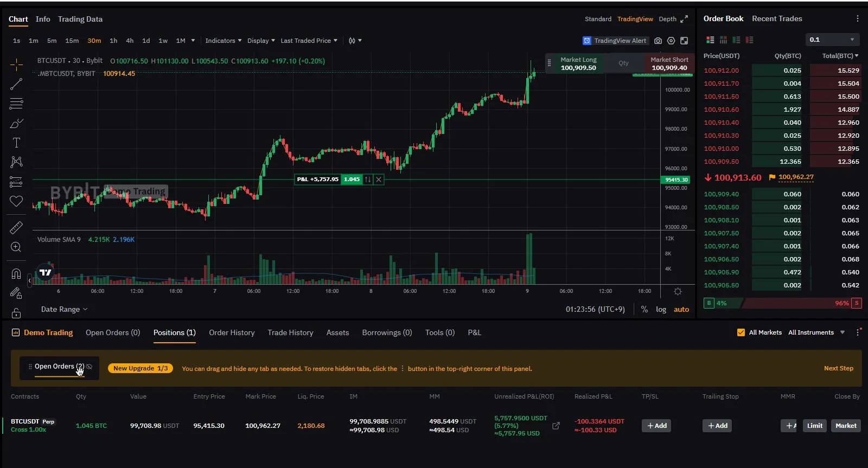Expand more time intervals arrow
The width and height of the screenshot is (868, 468).
(194, 41)
